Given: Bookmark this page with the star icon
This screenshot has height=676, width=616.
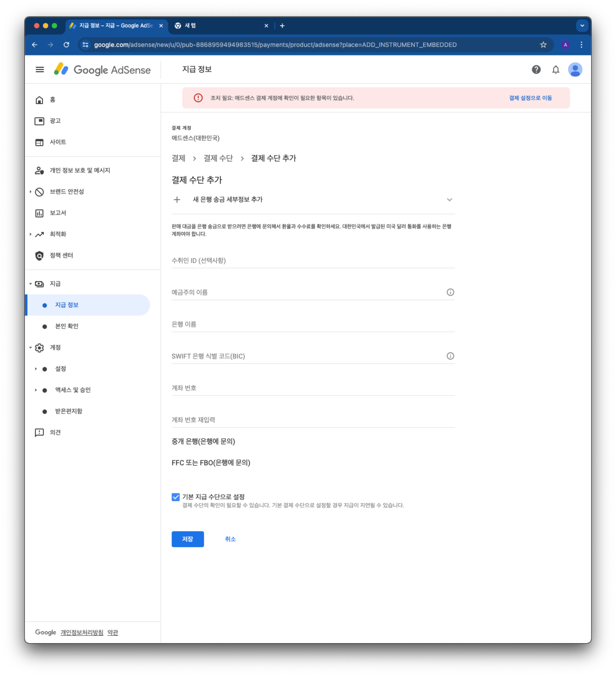Looking at the screenshot, I should coord(543,45).
